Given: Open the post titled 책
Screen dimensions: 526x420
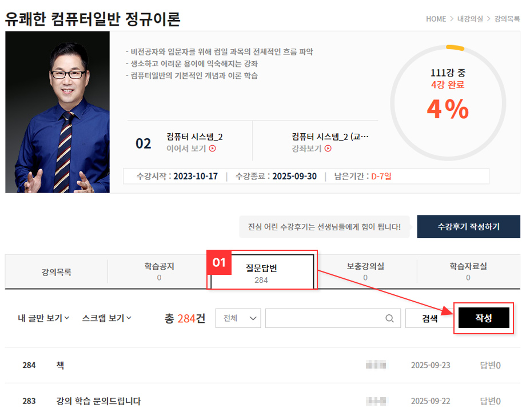Looking at the screenshot, I should [x=60, y=365].
